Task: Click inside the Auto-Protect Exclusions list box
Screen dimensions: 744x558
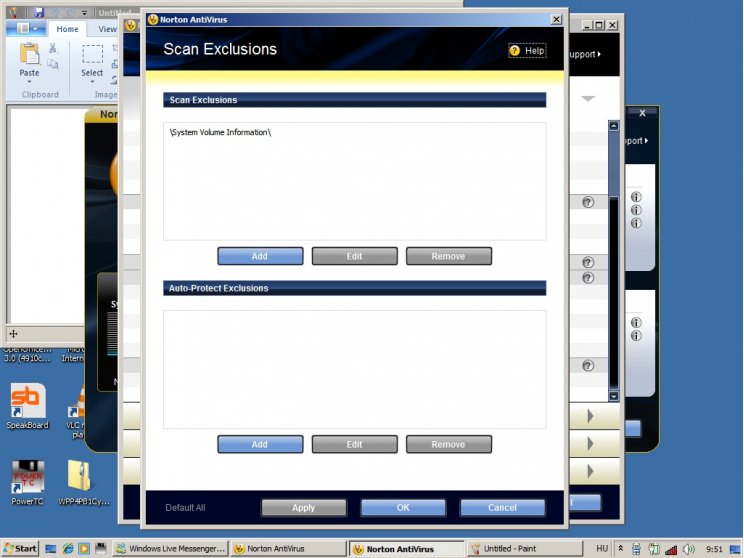Action: [354, 369]
